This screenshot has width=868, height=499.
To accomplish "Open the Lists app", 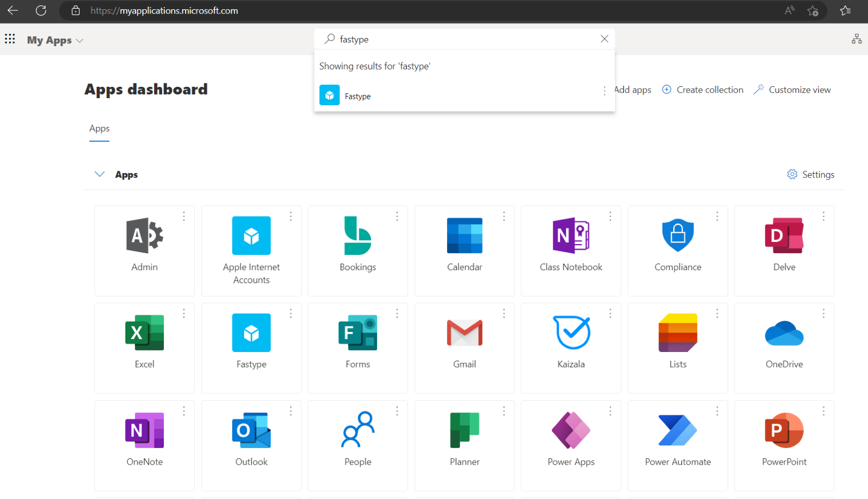I will (678, 348).
